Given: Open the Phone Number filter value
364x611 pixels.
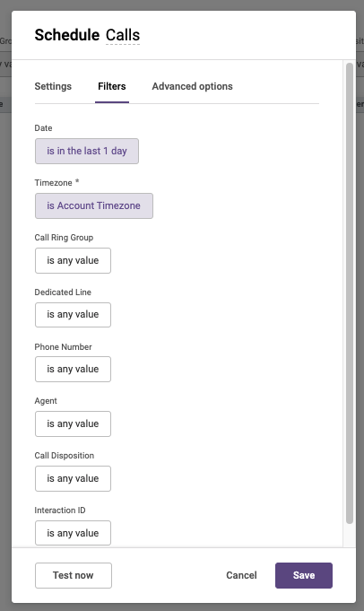Looking at the screenshot, I should click(73, 369).
